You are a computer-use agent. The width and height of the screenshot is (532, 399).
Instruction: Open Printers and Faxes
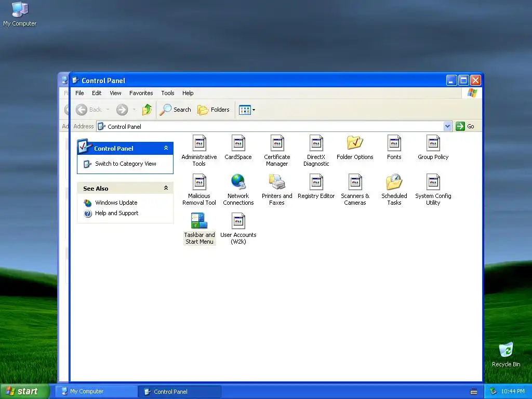point(277,190)
